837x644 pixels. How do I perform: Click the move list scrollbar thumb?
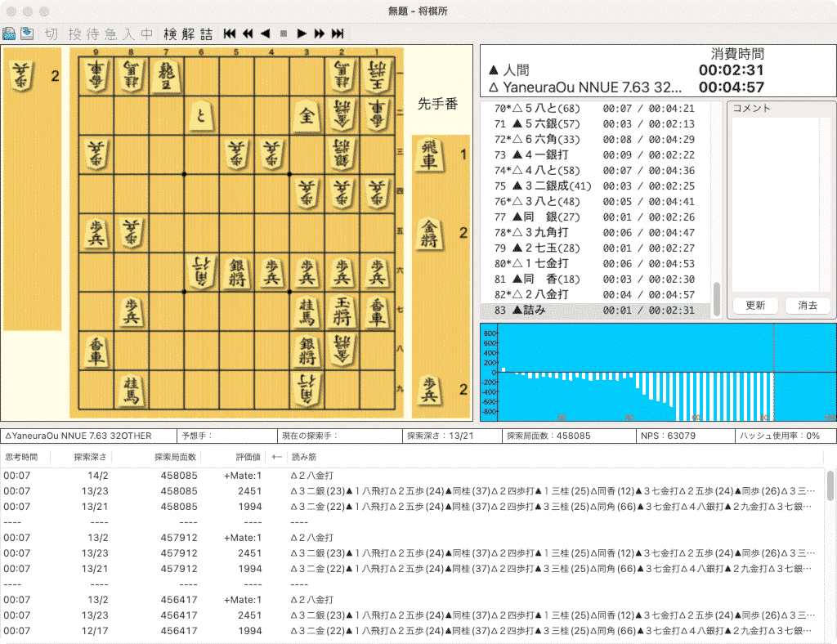pos(716,297)
